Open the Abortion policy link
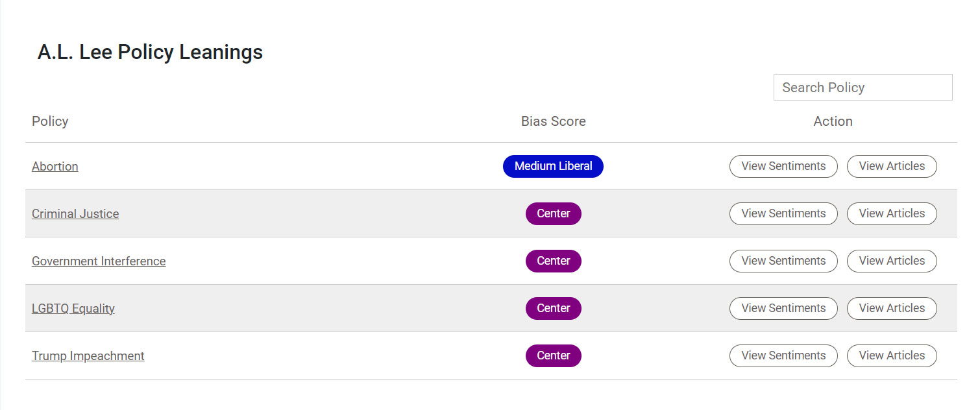The height and width of the screenshot is (410, 980). tap(55, 166)
